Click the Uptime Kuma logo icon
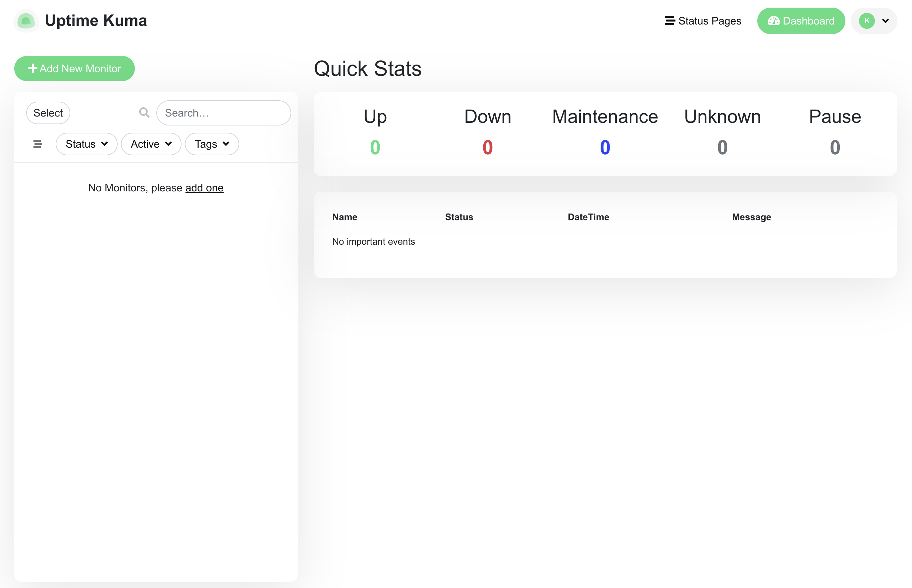Screen dimensions: 912x588 pyautogui.click(x=26, y=21)
